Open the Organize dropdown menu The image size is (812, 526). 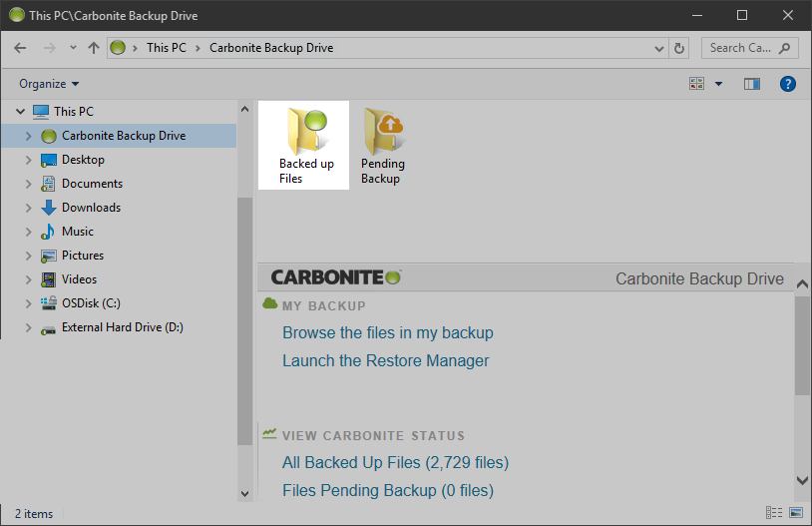point(48,84)
